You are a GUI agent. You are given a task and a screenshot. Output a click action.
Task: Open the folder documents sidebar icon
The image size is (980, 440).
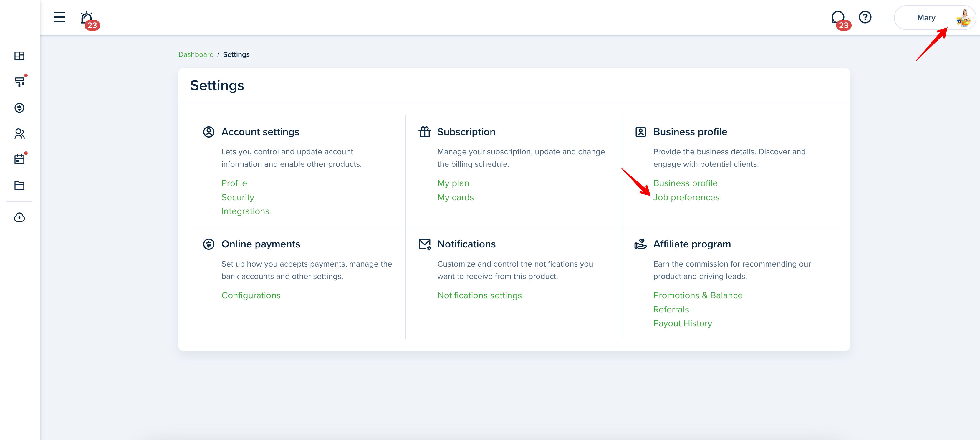tap(19, 185)
